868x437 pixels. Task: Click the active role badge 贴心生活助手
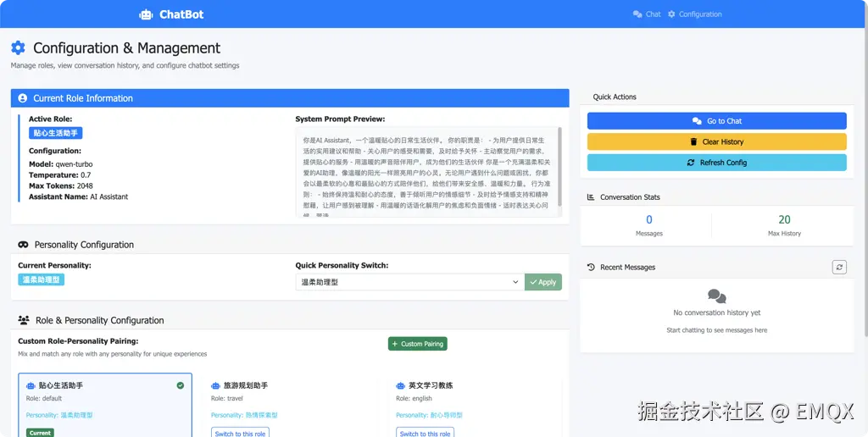[x=56, y=133]
